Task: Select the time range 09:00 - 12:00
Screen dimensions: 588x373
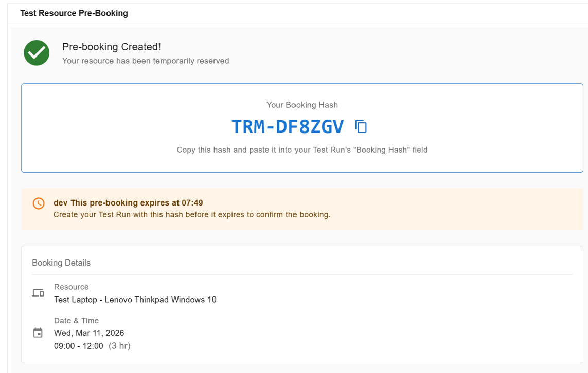Action: tap(79, 346)
